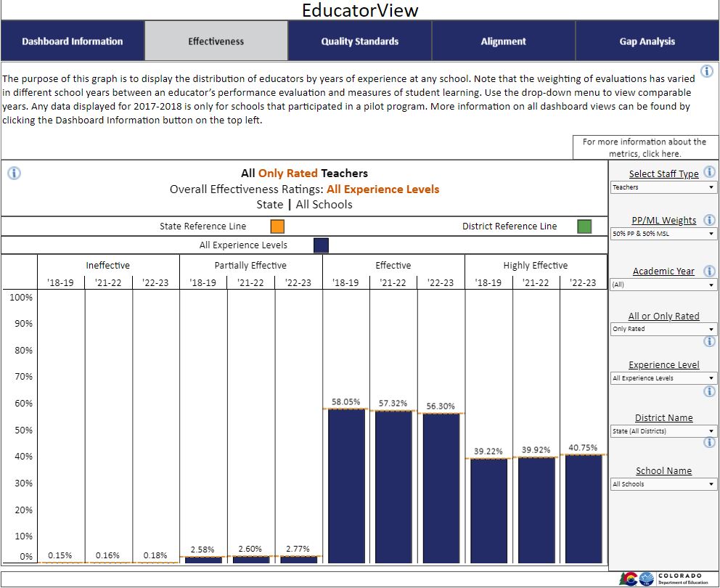The width and height of the screenshot is (720, 588).
Task: Open info icon next to Select Staff Type
Action: 709,172
